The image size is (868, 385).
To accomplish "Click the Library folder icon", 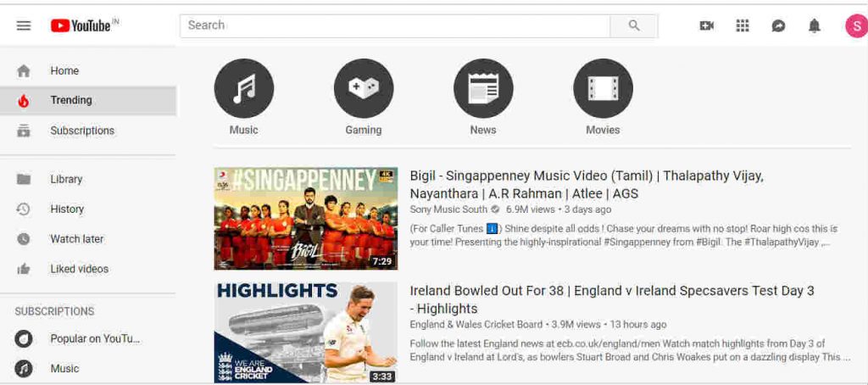I will pos(24,179).
